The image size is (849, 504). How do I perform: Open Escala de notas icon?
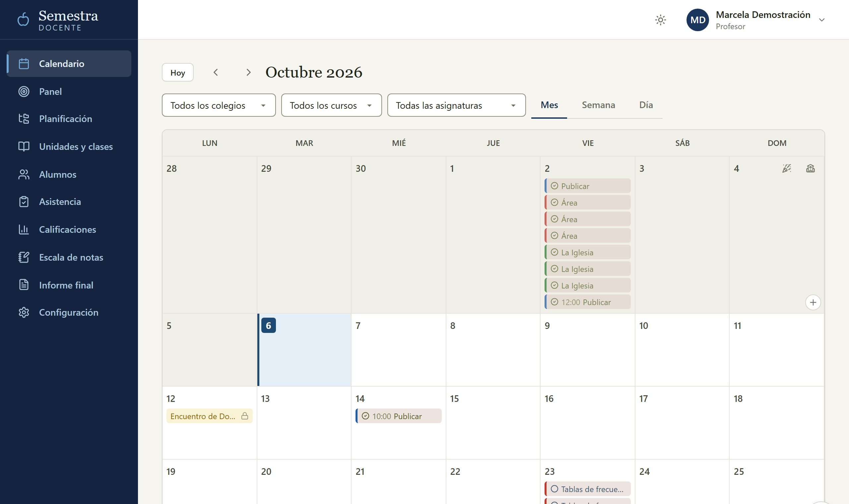24,257
